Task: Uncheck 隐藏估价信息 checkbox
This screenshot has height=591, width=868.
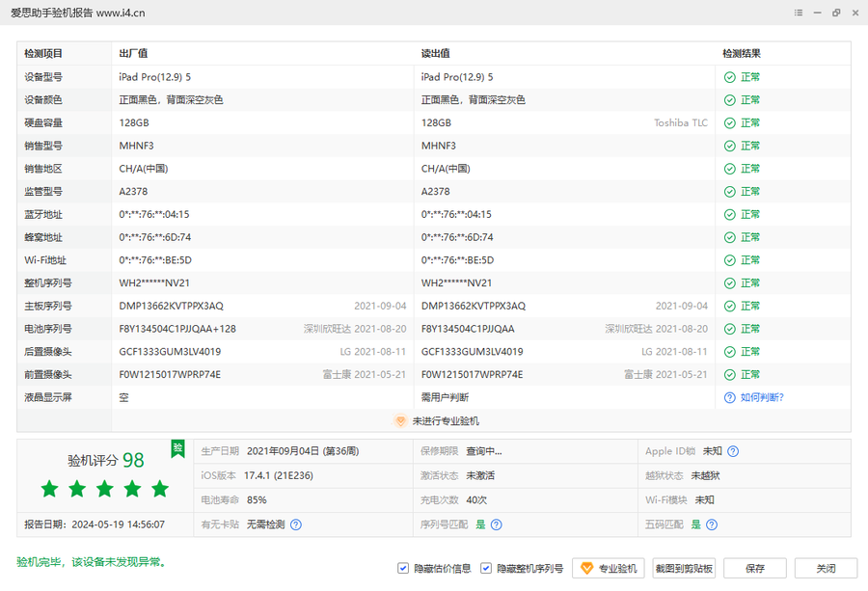Action: click(x=403, y=568)
